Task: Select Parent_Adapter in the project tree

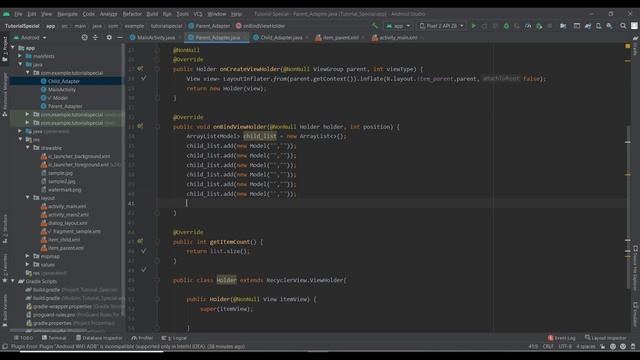Action: pos(65,106)
